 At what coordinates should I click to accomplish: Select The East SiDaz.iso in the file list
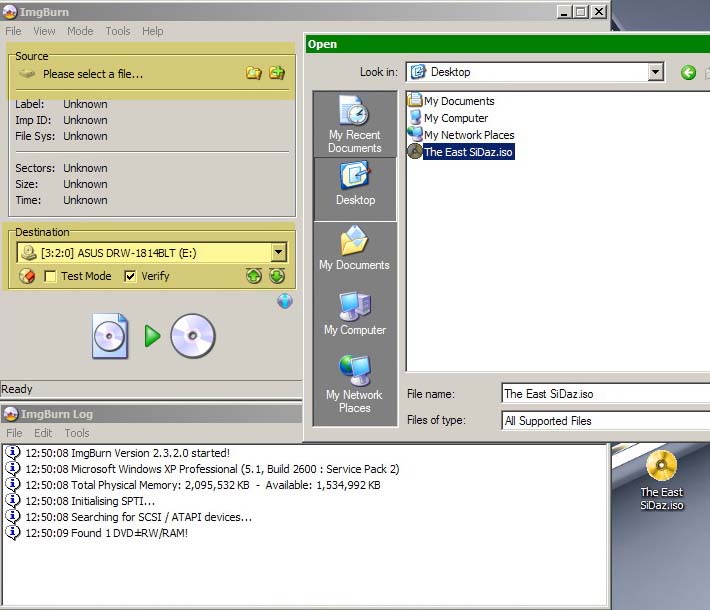coord(461,152)
